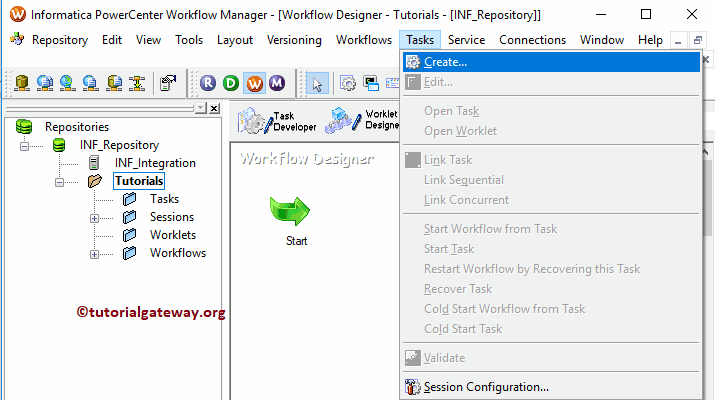
Task: Expand the Sessions tree node
Action: pyautogui.click(x=94, y=218)
